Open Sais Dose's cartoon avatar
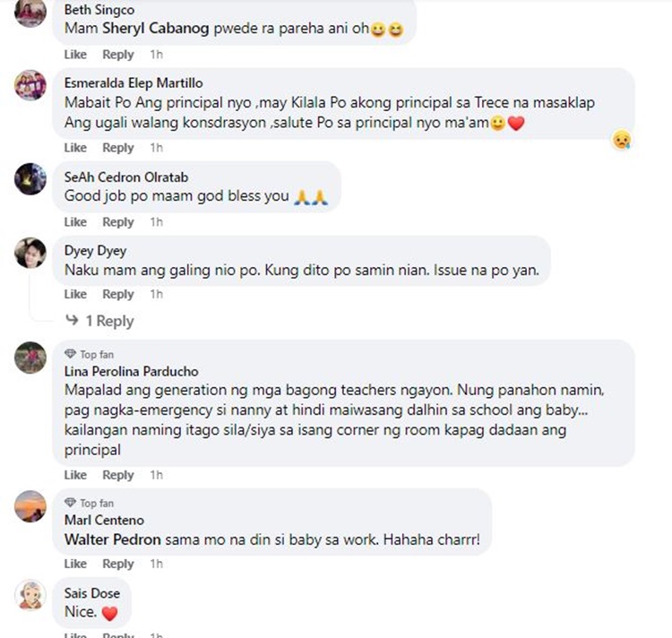The image size is (672, 638). (x=30, y=595)
